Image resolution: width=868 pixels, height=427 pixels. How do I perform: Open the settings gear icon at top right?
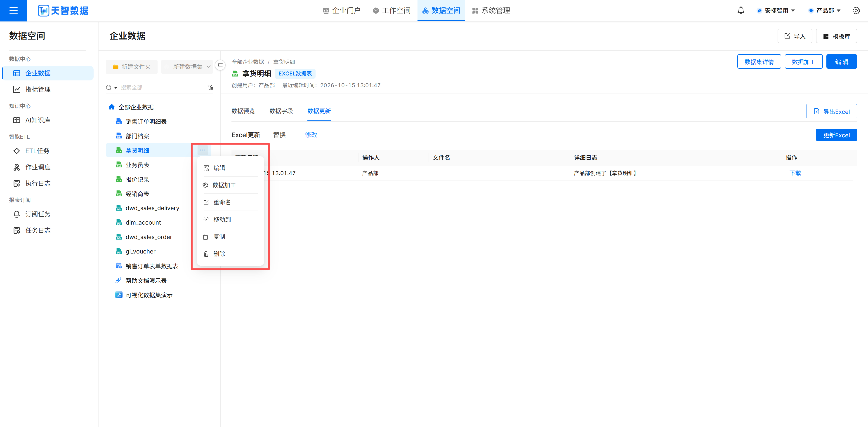point(856,10)
